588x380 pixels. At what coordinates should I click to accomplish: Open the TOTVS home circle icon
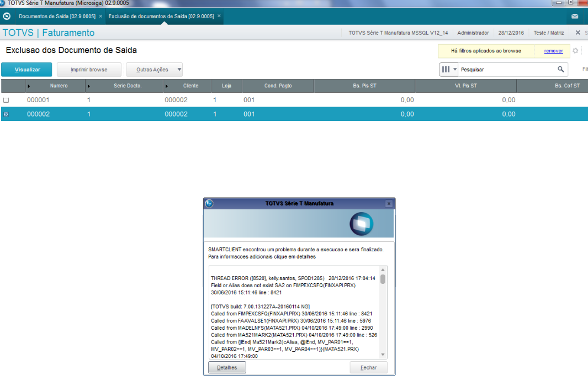(x=7, y=17)
